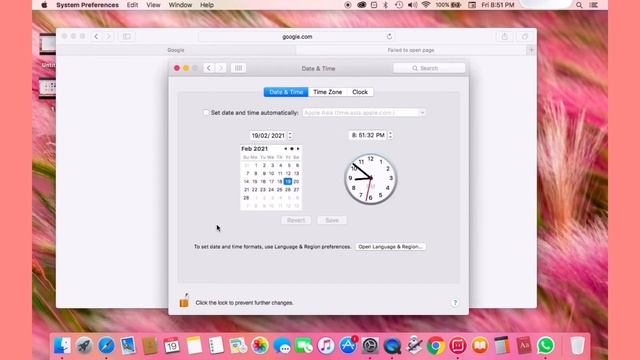Open the Apple menu
The height and width of the screenshot is (360, 640).
click(x=44, y=5)
